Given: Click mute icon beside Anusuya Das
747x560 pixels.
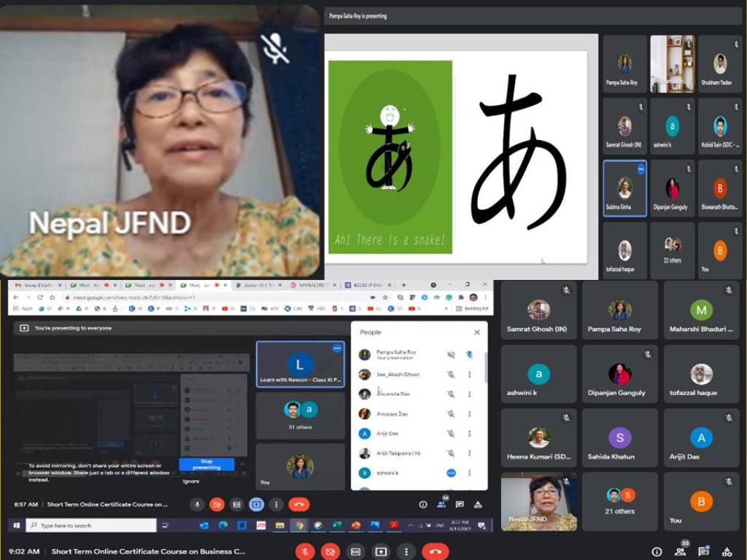Looking at the screenshot, I should [x=451, y=414].
